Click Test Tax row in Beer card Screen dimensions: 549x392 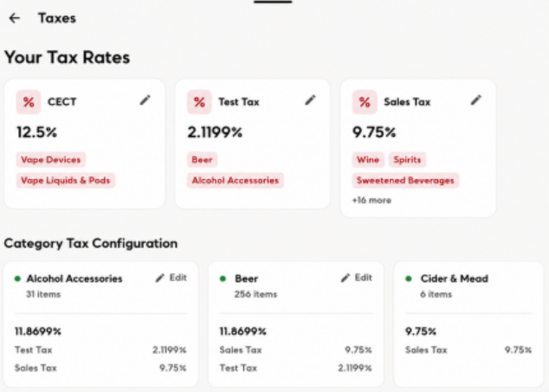click(x=296, y=368)
